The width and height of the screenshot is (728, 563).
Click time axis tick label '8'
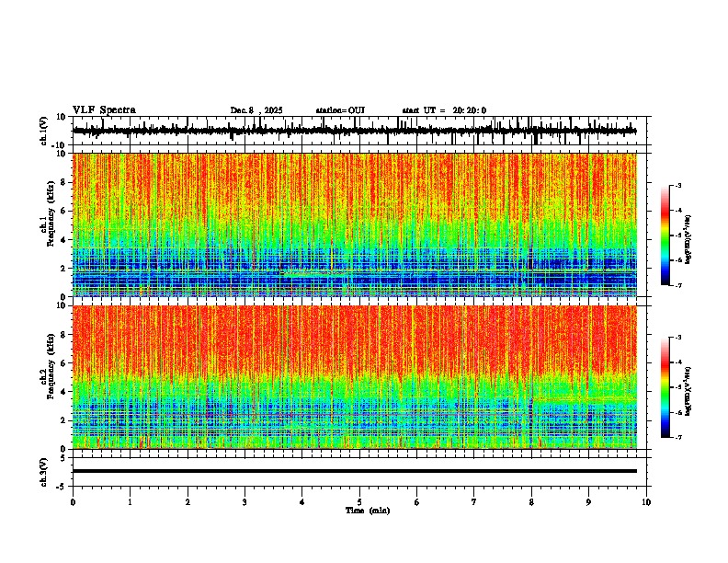coord(531,502)
